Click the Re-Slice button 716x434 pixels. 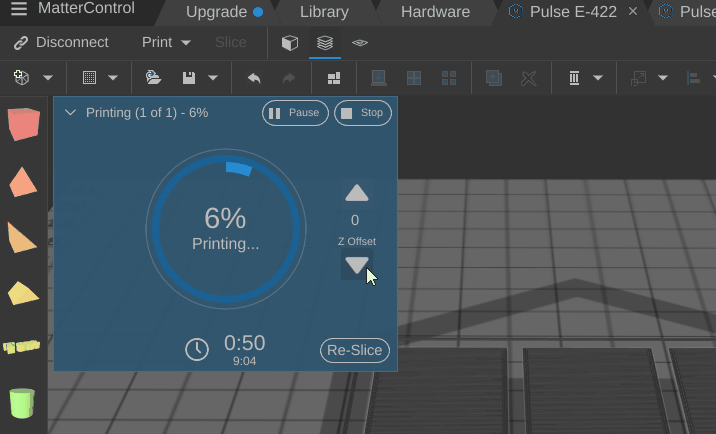pos(355,350)
